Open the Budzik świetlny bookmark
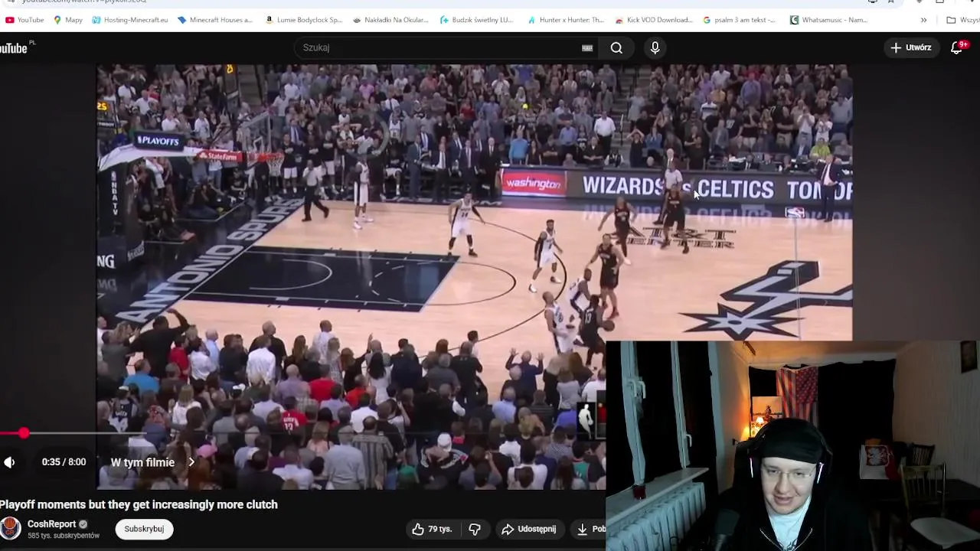Image resolution: width=980 pixels, height=551 pixels. 476,20
